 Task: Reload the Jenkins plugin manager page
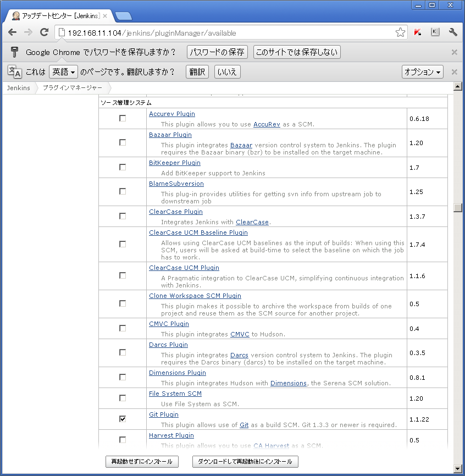point(45,32)
